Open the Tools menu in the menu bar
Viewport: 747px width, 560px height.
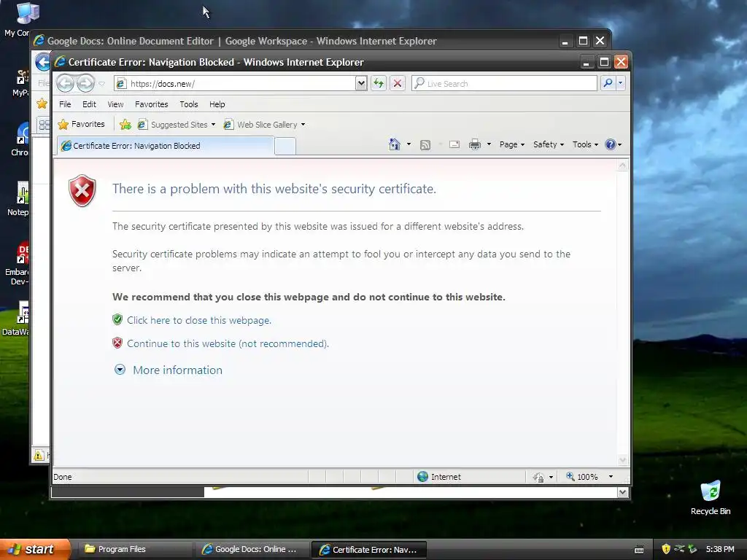(189, 104)
